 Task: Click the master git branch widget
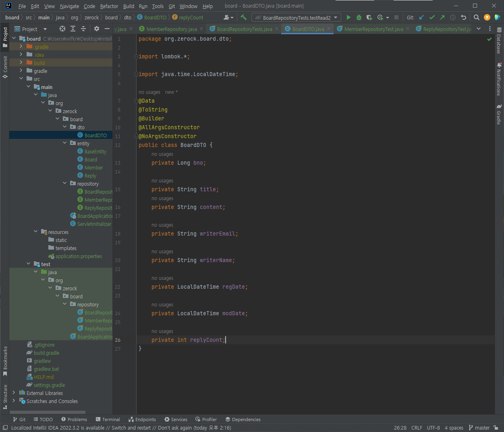pos(479,428)
